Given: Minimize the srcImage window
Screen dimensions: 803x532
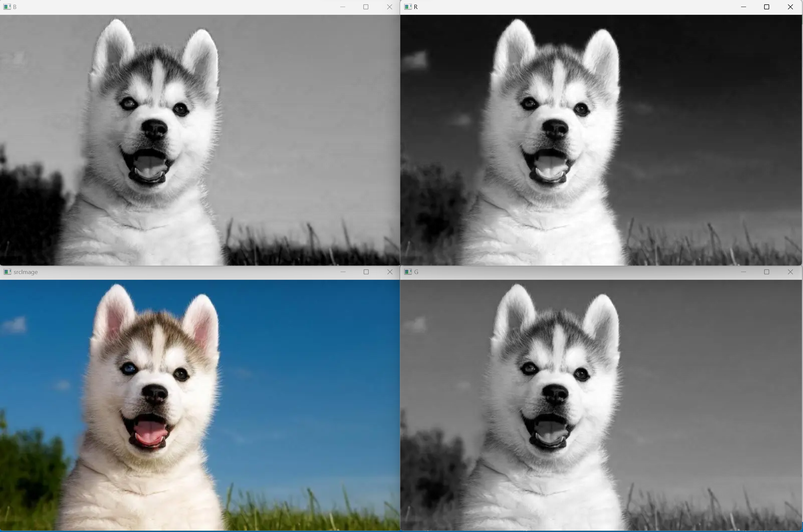Looking at the screenshot, I should pyautogui.click(x=343, y=272).
